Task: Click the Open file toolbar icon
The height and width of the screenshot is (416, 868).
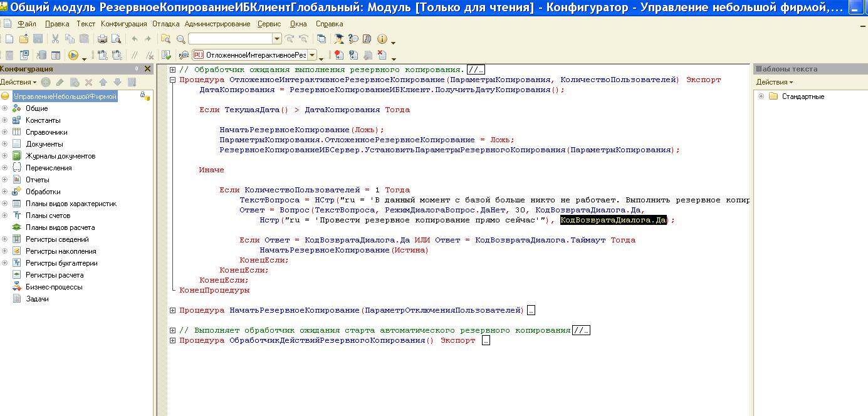Action: [24, 39]
